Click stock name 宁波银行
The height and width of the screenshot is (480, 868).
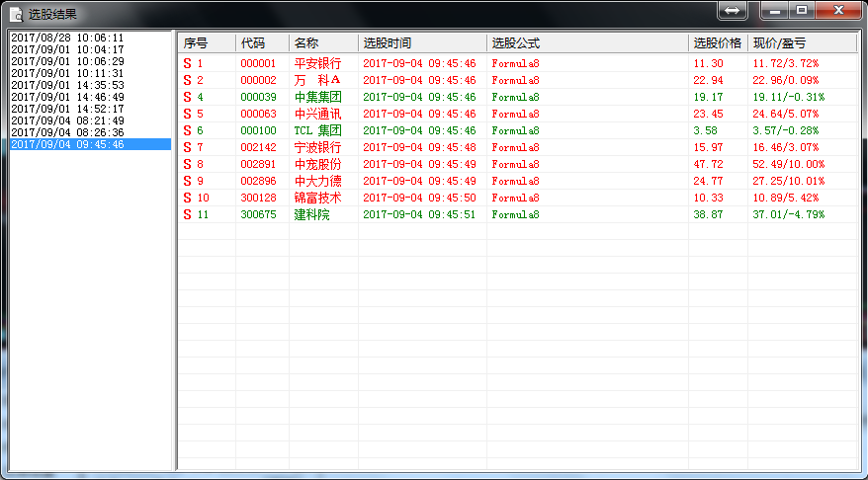317,147
